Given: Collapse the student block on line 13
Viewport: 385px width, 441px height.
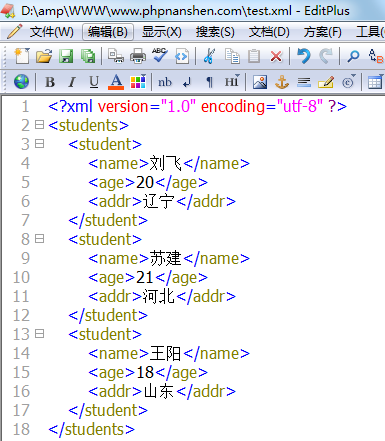Looking at the screenshot, I should (x=39, y=334).
